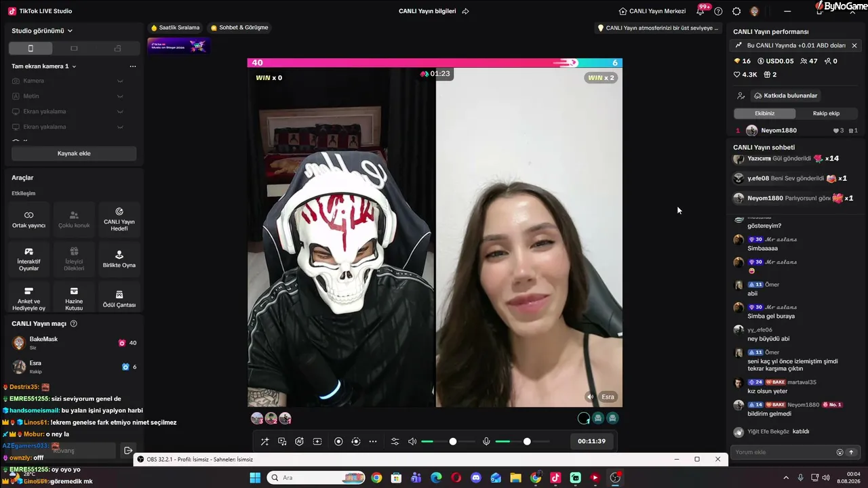Viewport: 868px width, 488px height.
Task: Open notifications bell
Action: click(x=701, y=12)
